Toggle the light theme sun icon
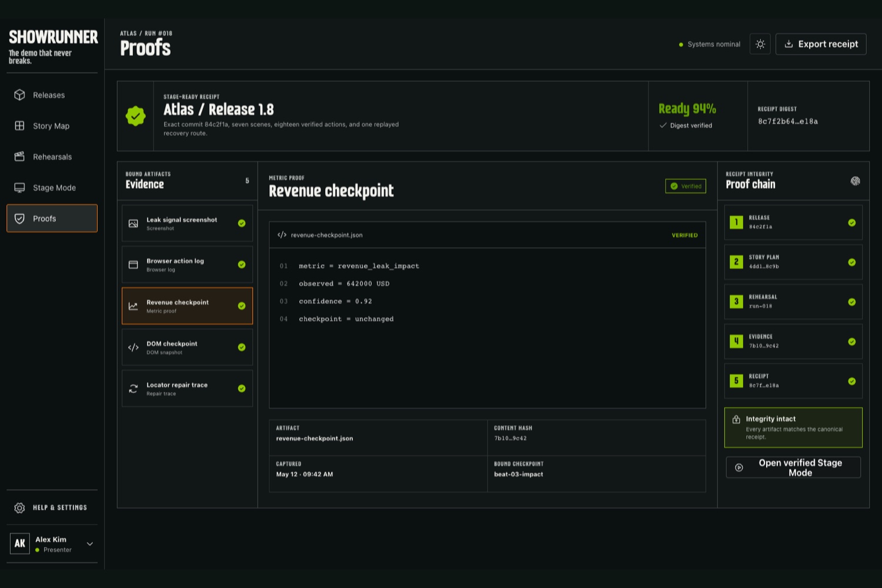The height and width of the screenshot is (588, 882). pyautogui.click(x=760, y=44)
